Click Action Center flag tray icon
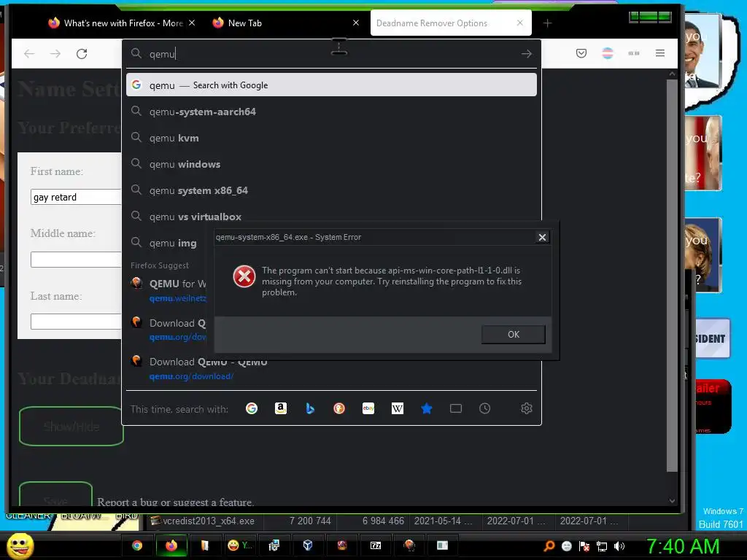The image size is (747, 560). pos(584,546)
